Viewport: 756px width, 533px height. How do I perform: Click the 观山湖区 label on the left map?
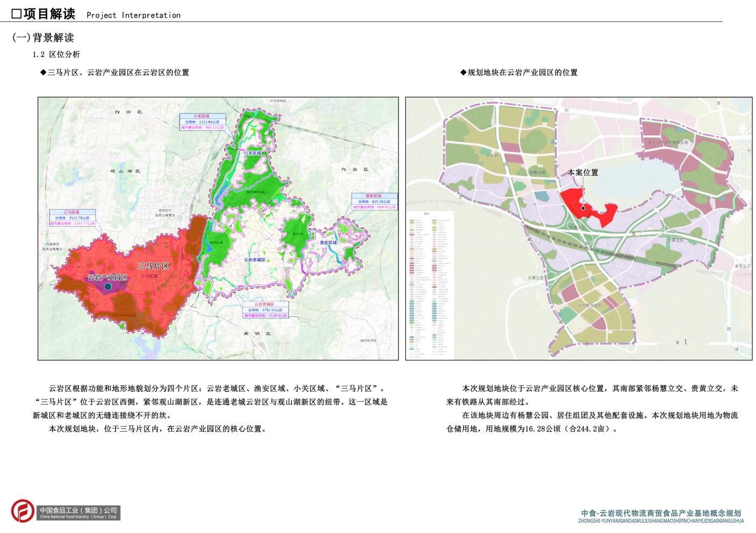click(x=125, y=171)
